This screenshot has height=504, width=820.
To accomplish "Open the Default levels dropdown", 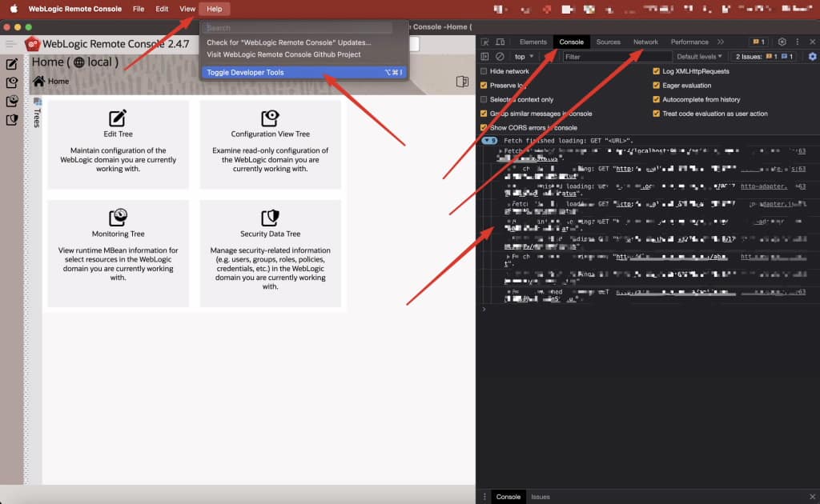I will pyautogui.click(x=697, y=56).
